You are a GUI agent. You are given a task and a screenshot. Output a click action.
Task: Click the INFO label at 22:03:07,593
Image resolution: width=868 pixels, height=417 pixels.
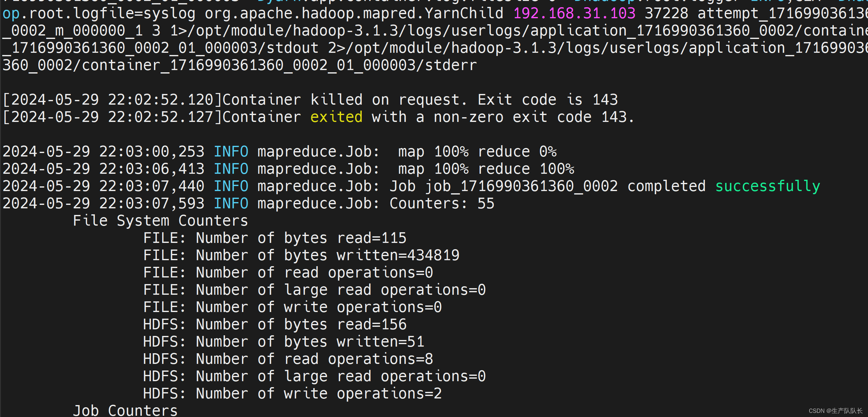click(x=231, y=203)
